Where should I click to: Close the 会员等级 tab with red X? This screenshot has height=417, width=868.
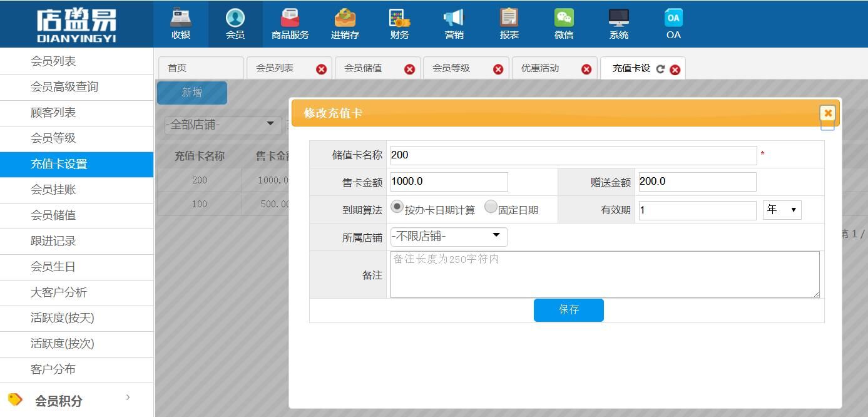pos(498,69)
